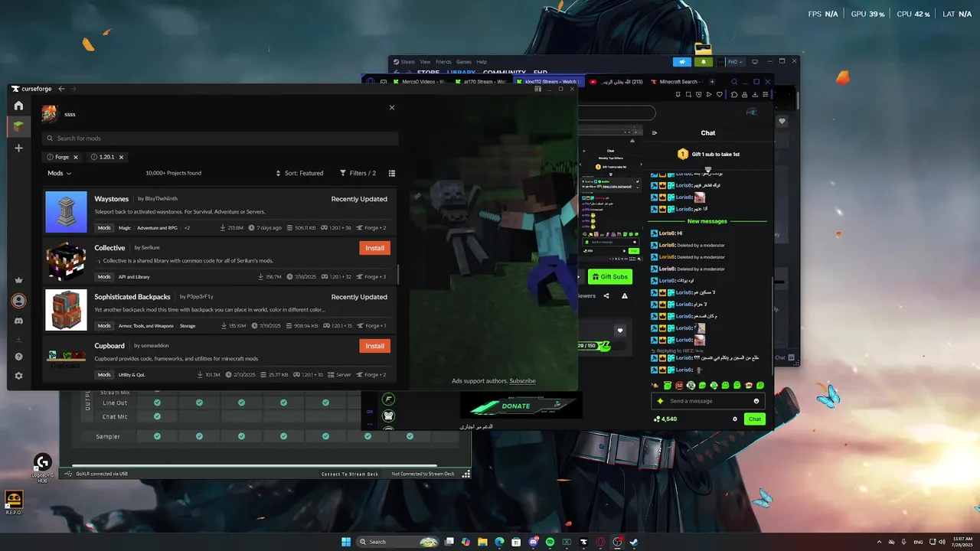The height and width of the screenshot is (551, 980).
Task: Remove the Forge filter chip
Action: [x=76, y=157]
